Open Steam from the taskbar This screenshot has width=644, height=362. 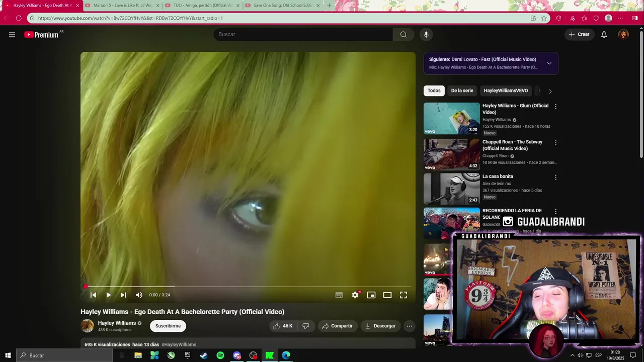204,355
